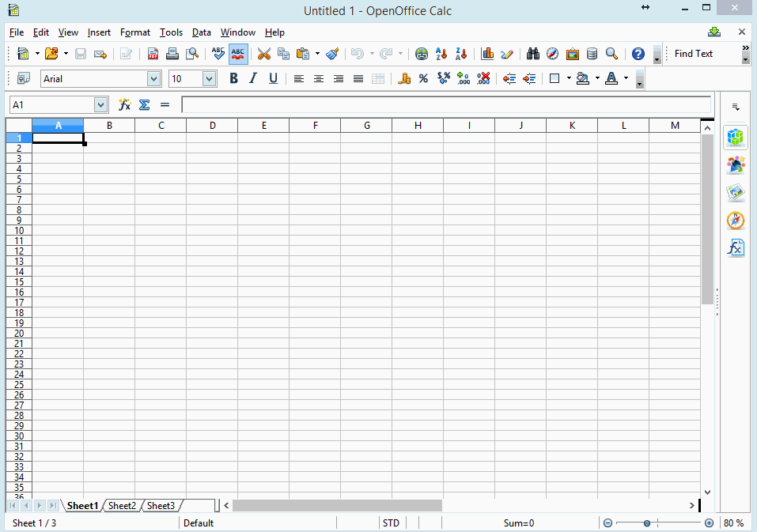Image resolution: width=757 pixels, height=532 pixels.
Task: Insert a Hyperlink via globe icon
Action: pos(422,54)
